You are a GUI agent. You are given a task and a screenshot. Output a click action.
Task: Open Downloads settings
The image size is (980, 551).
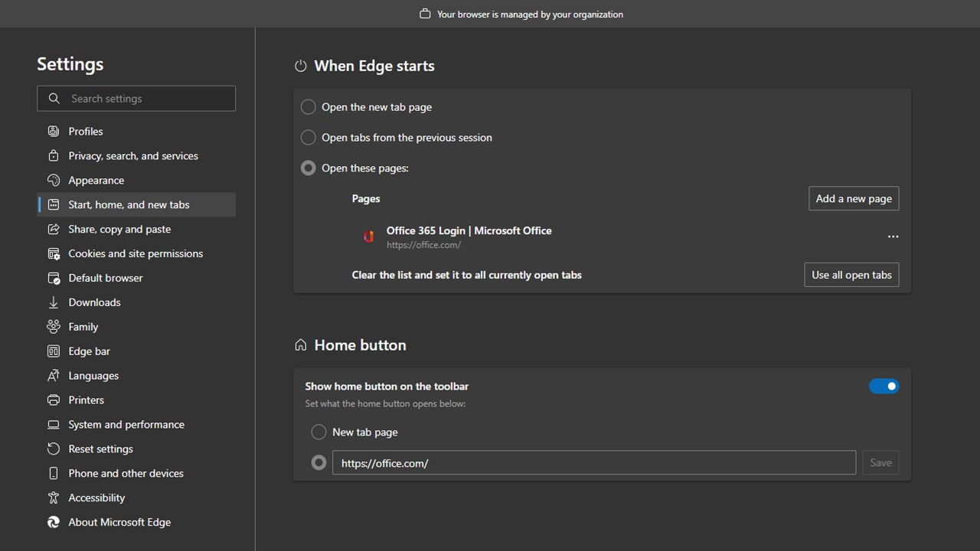click(x=136, y=303)
